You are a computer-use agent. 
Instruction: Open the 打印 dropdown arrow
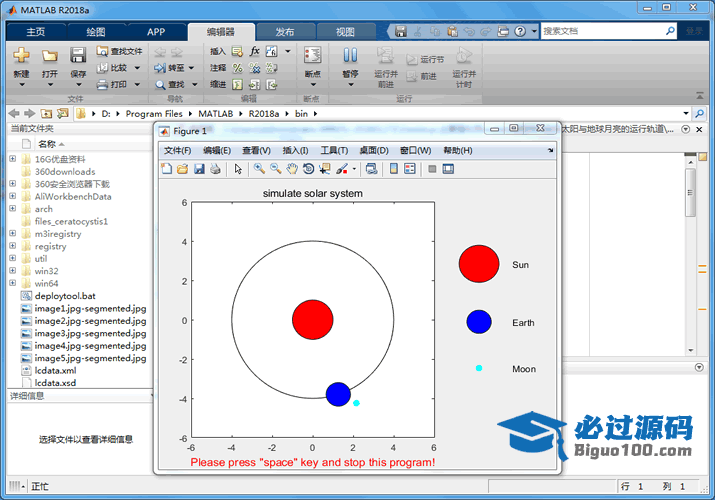click(137, 84)
